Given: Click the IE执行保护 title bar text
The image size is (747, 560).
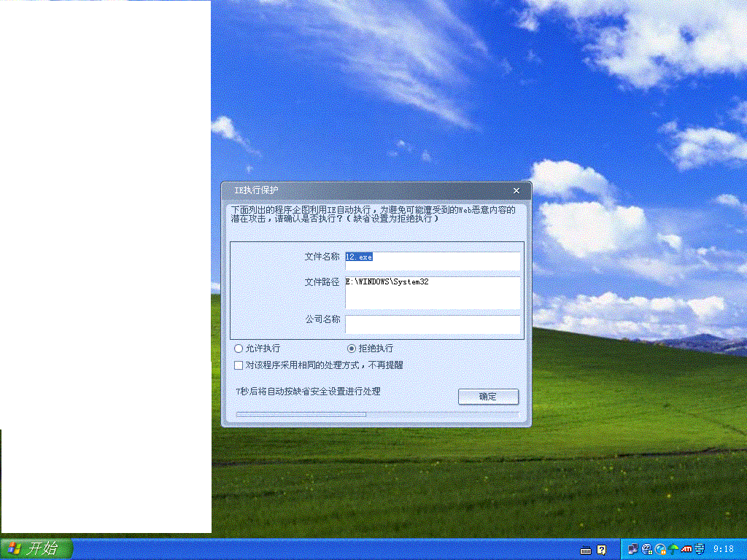Looking at the screenshot, I should 256,190.
